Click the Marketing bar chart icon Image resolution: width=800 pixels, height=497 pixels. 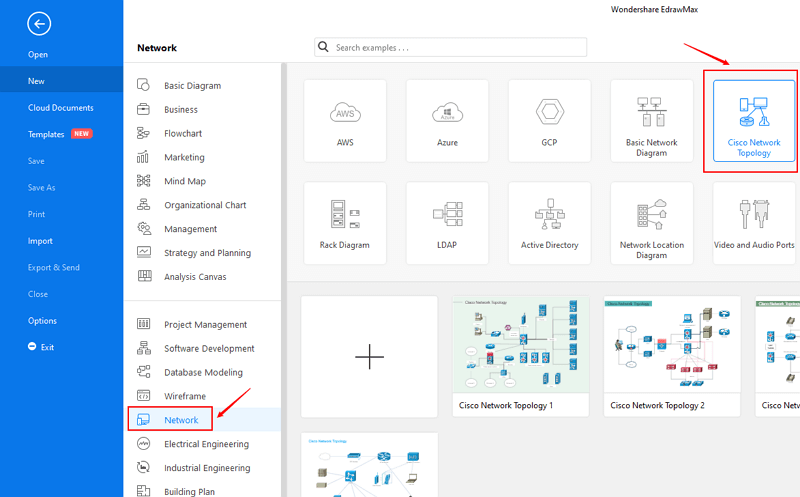click(x=143, y=157)
